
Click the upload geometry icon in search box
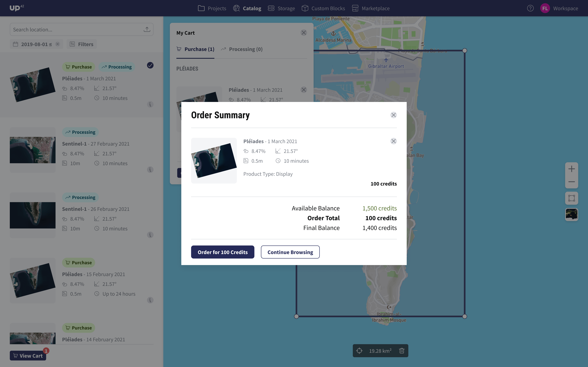147,30
